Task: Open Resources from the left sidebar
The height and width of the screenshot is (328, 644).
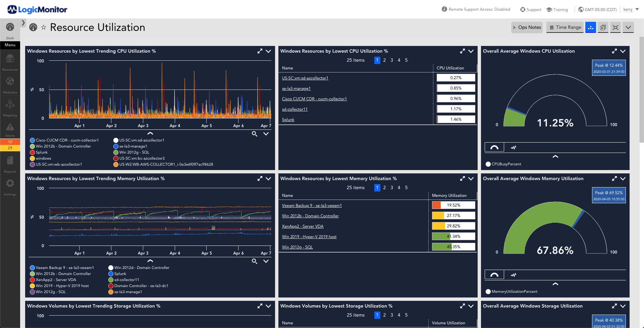Action: point(10,61)
